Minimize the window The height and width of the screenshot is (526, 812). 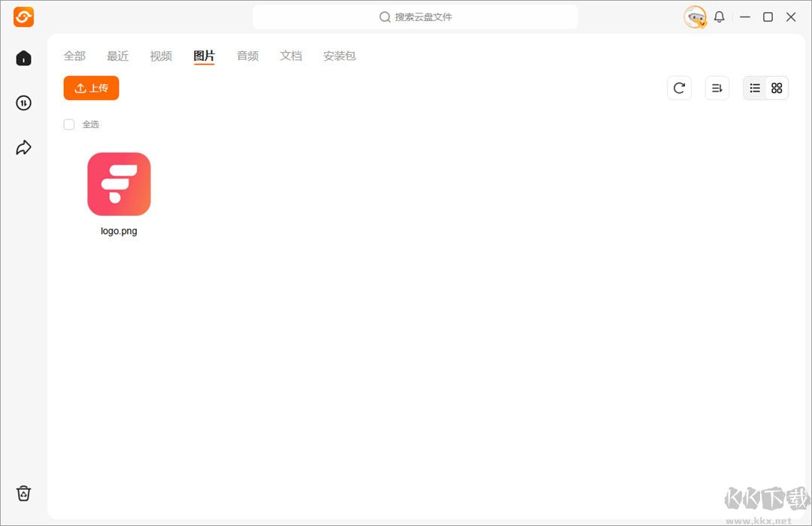coord(744,17)
